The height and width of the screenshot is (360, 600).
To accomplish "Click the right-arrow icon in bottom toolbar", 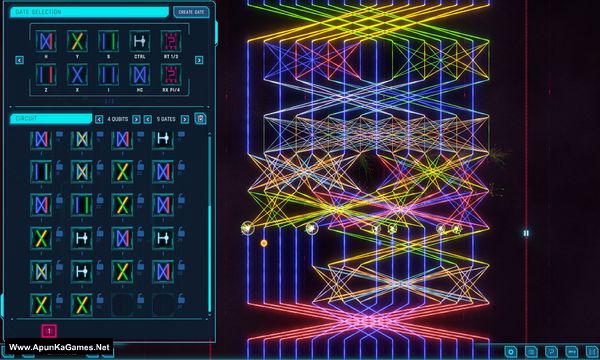I will (571, 352).
